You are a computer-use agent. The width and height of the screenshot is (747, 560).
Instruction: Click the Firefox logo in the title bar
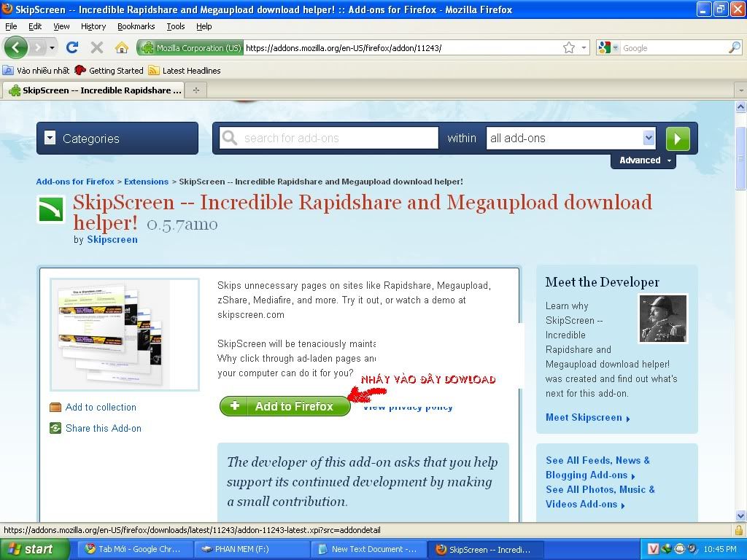click(x=7, y=9)
